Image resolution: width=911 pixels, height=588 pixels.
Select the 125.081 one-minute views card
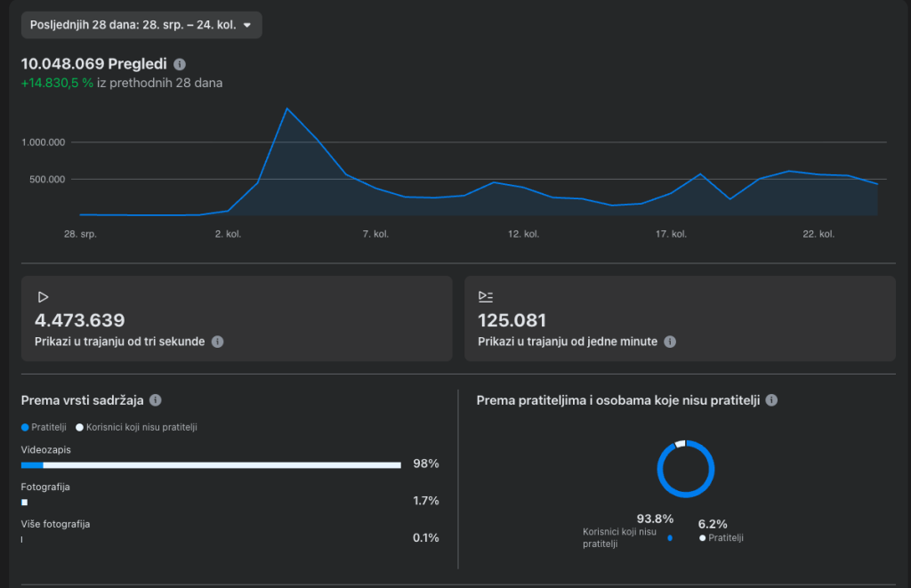pyautogui.click(x=680, y=318)
